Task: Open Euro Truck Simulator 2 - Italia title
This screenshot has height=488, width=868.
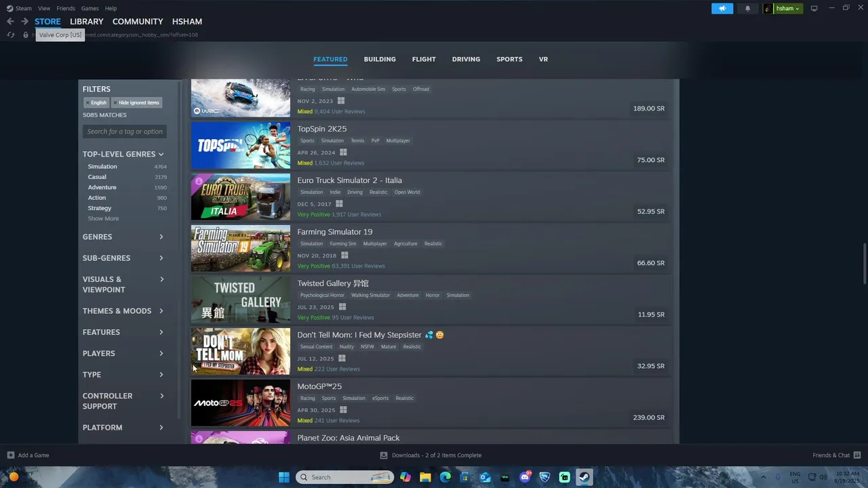Action: (x=349, y=180)
